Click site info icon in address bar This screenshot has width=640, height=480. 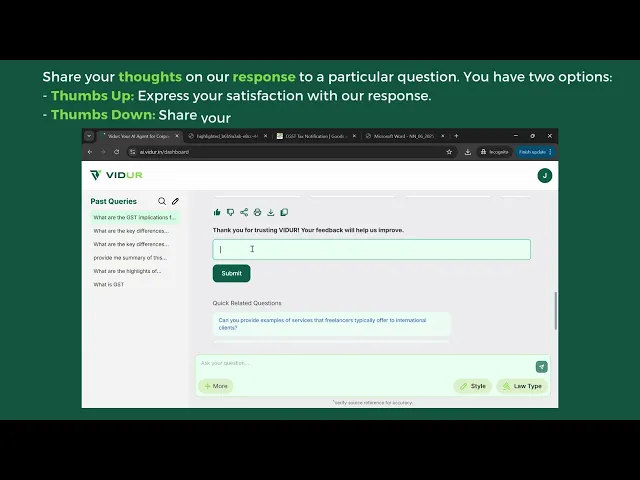[132, 152]
